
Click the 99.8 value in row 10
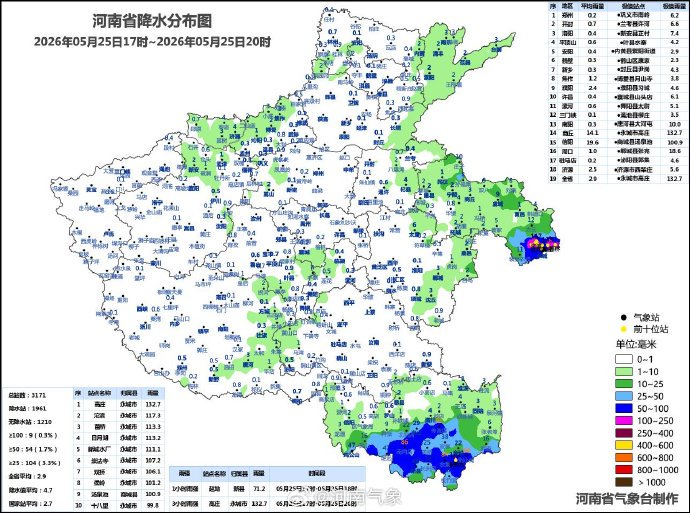(x=153, y=506)
